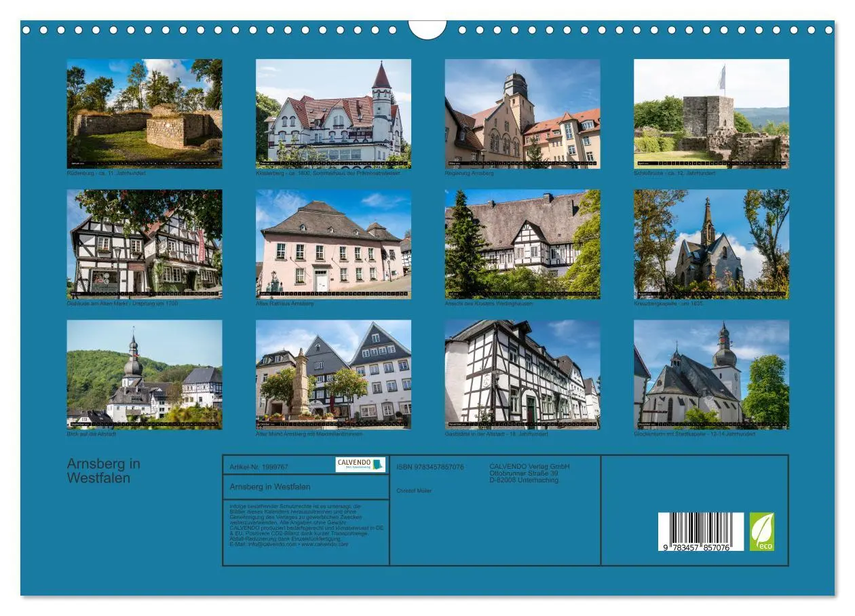855x616 pixels.
Task: Click author name 'Christof Möller'
Action: pyautogui.click(x=414, y=490)
